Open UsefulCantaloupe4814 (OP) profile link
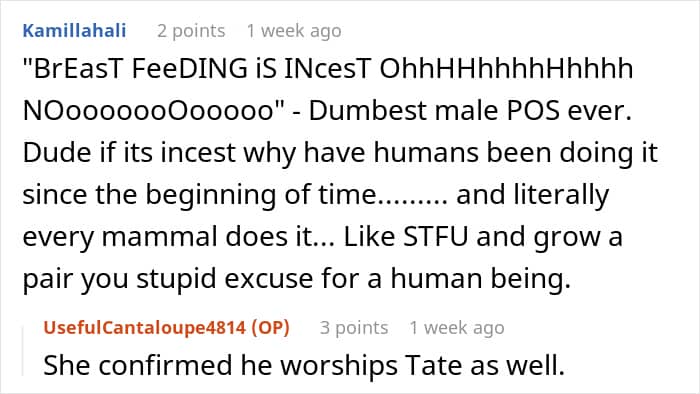Screen dimensions: 700x394 [166, 328]
